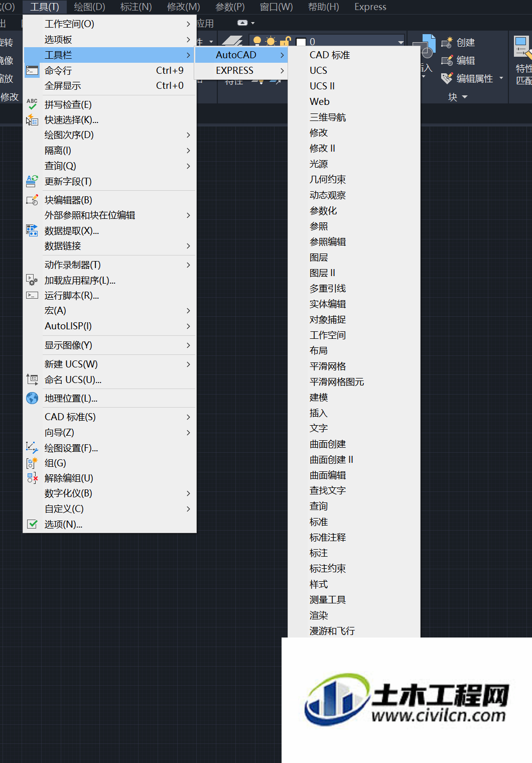Choose the UCS II toolbar
The width and height of the screenshot is (532, 763).
354,86
